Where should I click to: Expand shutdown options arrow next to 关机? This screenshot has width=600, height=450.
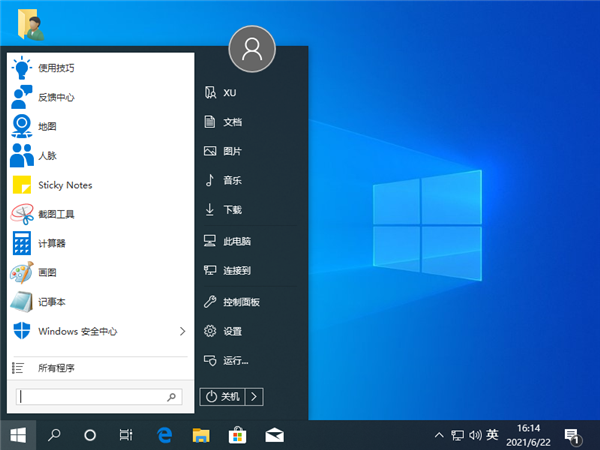click(255, 397)
